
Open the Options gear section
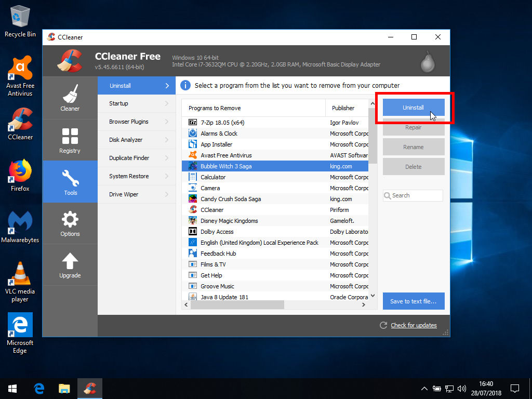coord(70,223)
